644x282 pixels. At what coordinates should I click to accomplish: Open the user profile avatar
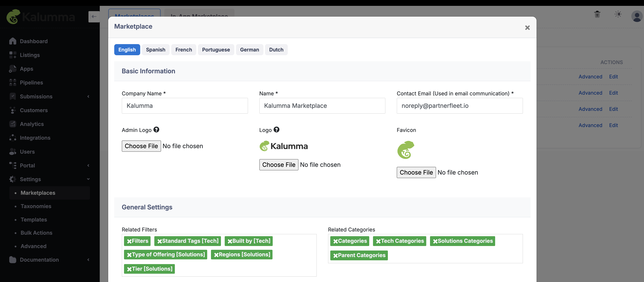(637, 16)
